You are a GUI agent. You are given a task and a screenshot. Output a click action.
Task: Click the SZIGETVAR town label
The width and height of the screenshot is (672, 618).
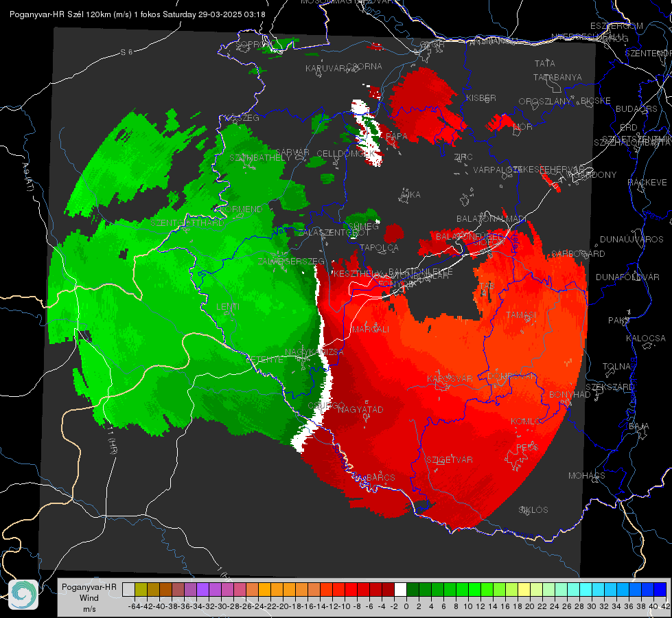tap(450, 460)
